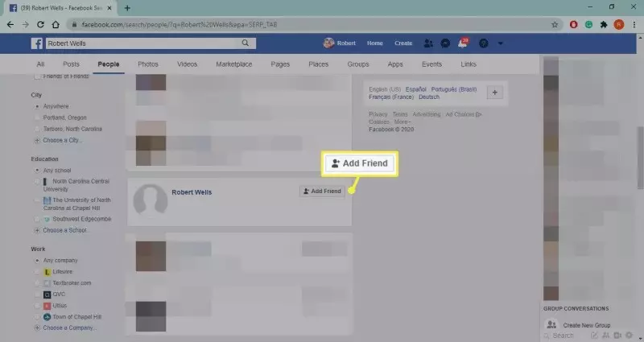Select Lifewire company filter
Screen dimensions: 644x342
click(x=37, y=272)
